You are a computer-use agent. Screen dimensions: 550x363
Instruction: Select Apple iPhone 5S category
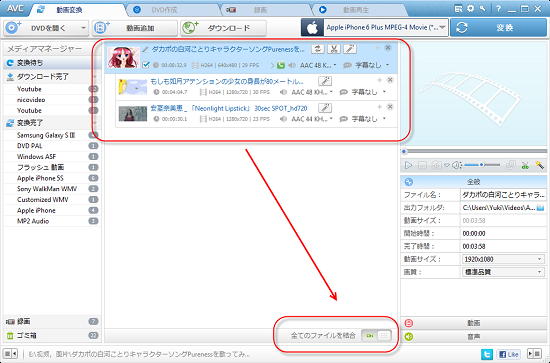52,178
